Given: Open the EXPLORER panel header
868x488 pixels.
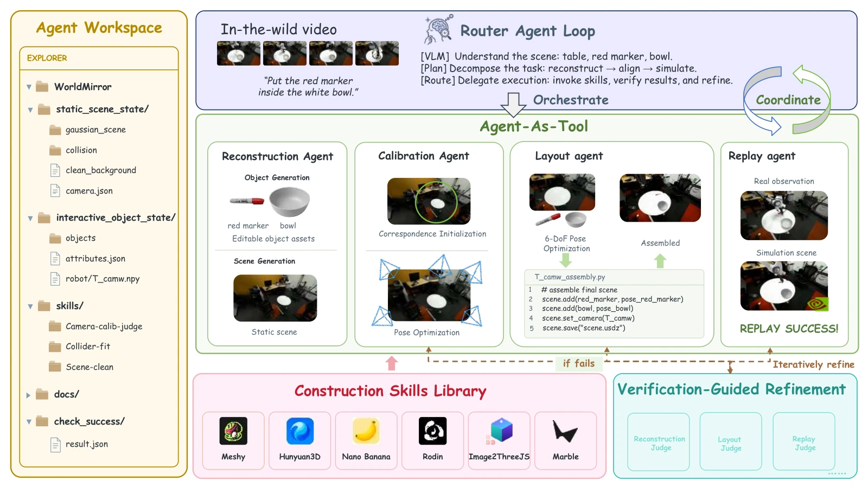Looking at the screenshot, I should coord(99,58).
